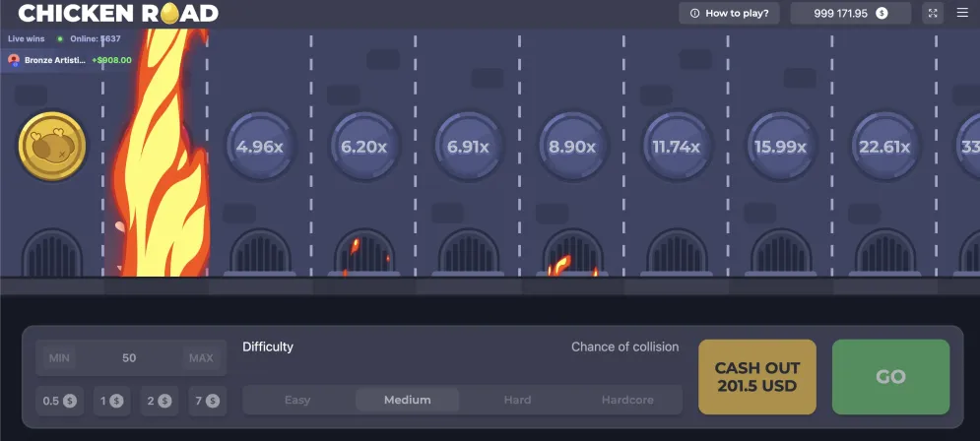
Task: Click the green GO button
Action: coord(890,377)
